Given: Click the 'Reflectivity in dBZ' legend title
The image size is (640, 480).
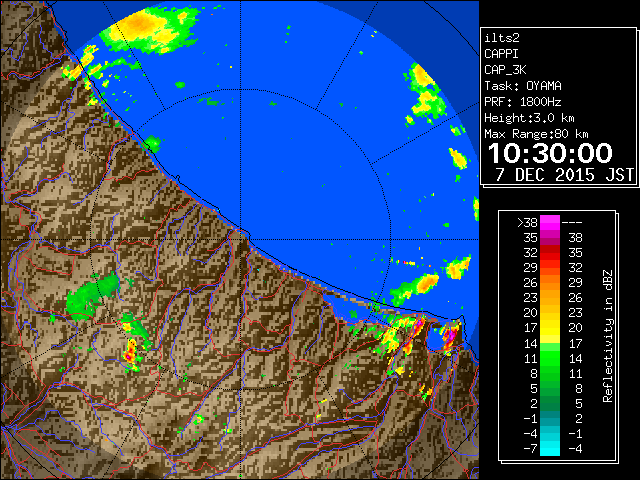Looking at the screenshot, I should pyautogui.click(x=608, y=336).
